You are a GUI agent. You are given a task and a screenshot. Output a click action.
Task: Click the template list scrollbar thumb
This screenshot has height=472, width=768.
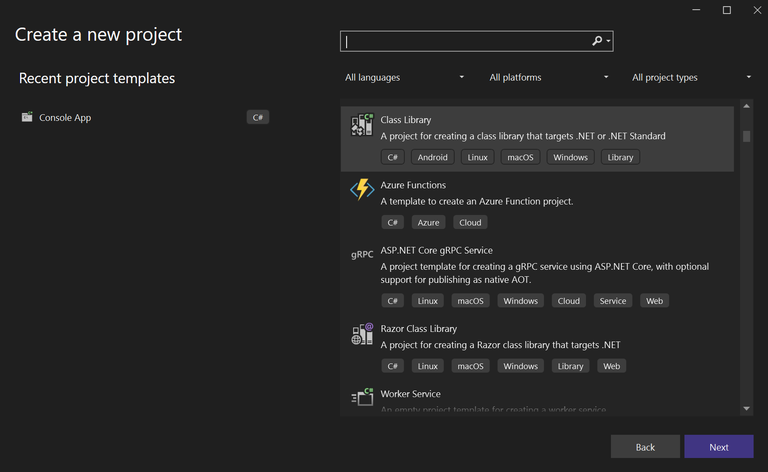[x=746, y=136]
